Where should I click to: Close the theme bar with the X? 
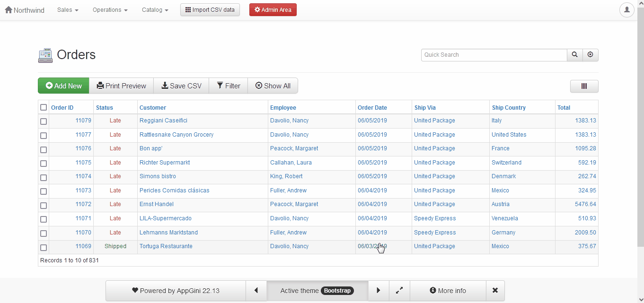coord(495,291)
